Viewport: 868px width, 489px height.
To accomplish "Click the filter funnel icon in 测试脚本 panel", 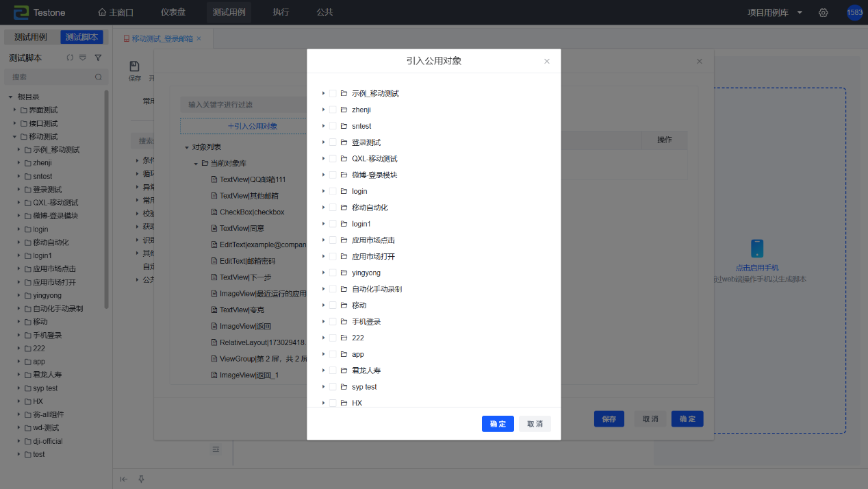I will (98, 58).
